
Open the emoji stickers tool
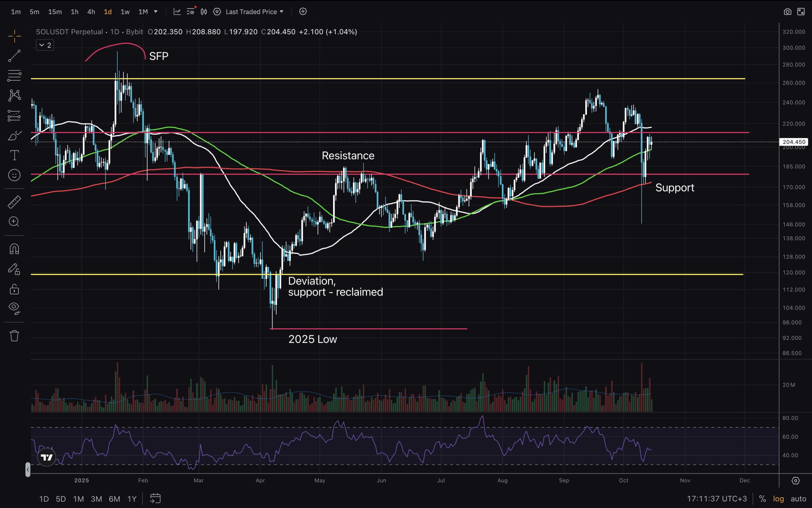[x=14, y=175]
